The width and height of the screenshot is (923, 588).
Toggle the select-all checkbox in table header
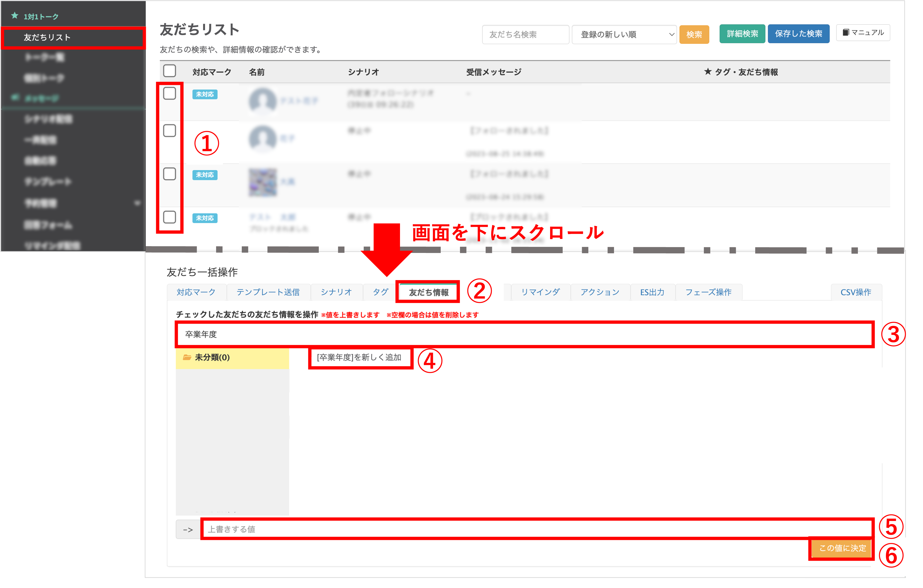(169, 71)
